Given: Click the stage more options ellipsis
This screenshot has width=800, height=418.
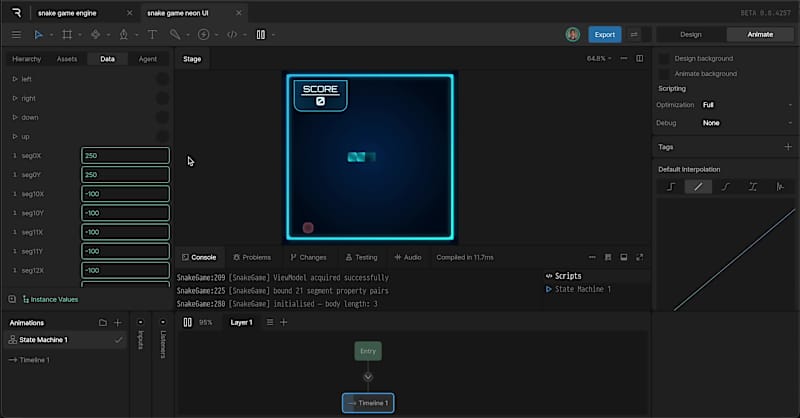Looking at the screenshot, I should 624,59.
